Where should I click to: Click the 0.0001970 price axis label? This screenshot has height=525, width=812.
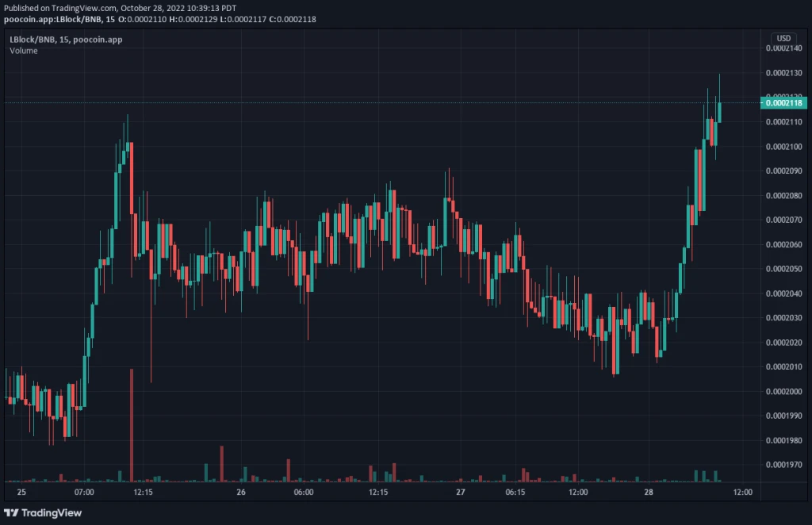click(x=783, y=465)
